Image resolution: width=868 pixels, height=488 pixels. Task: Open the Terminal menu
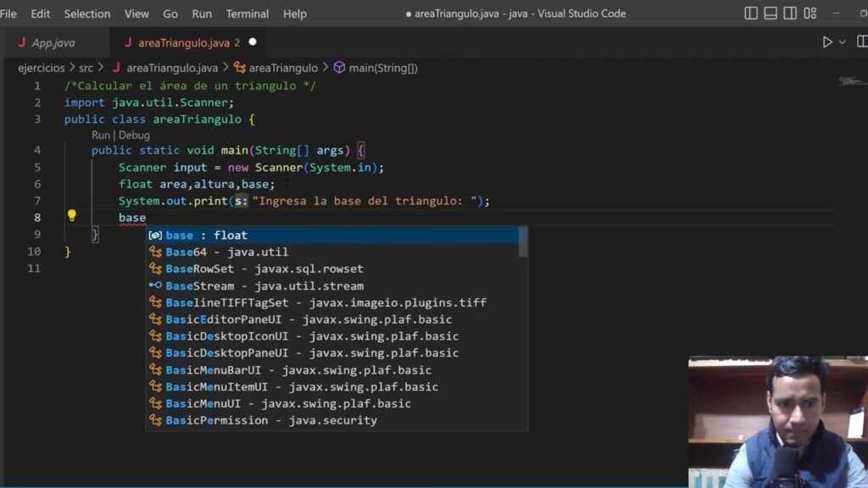[248, 14]
